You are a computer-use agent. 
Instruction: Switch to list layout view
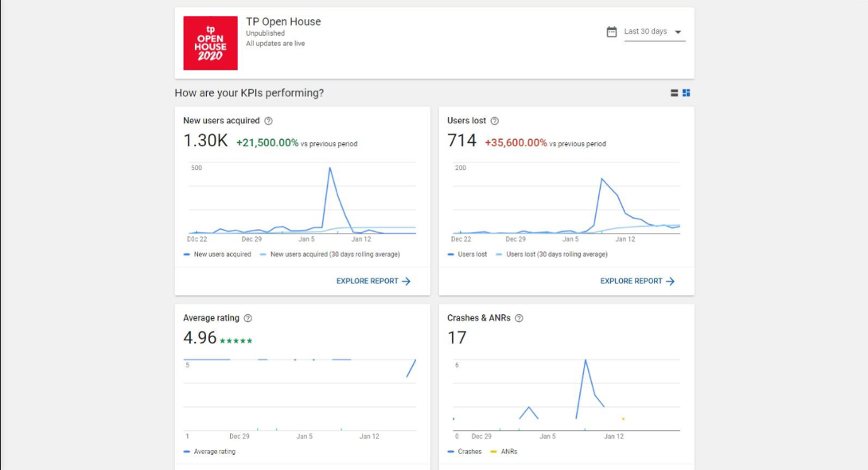coord(674,93)
